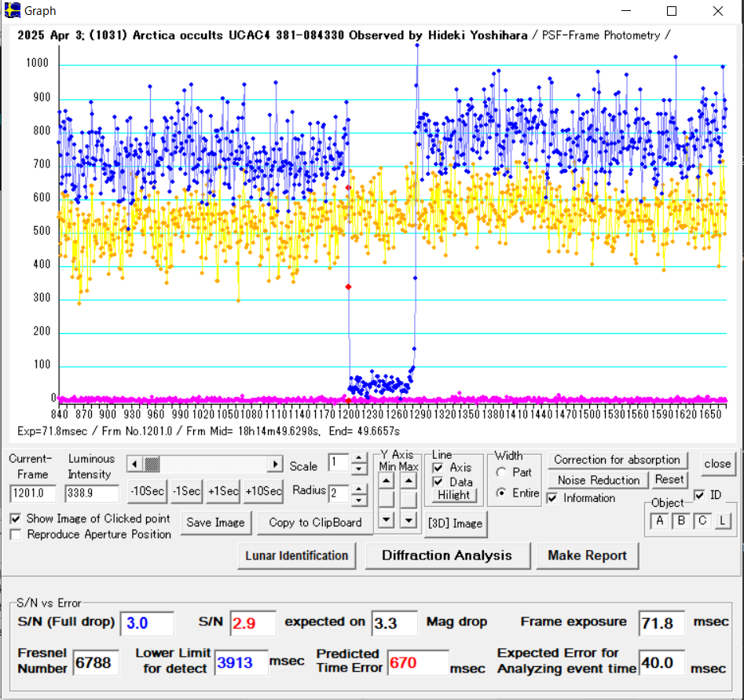Decrease the Radius spinner value

pos(360,499)
